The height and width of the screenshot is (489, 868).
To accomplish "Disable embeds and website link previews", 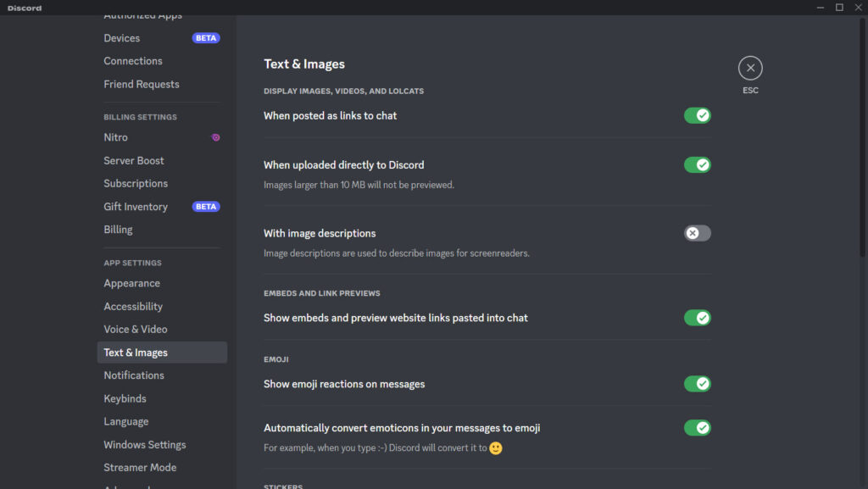I will pyautogui.click(x=697, y=318).
